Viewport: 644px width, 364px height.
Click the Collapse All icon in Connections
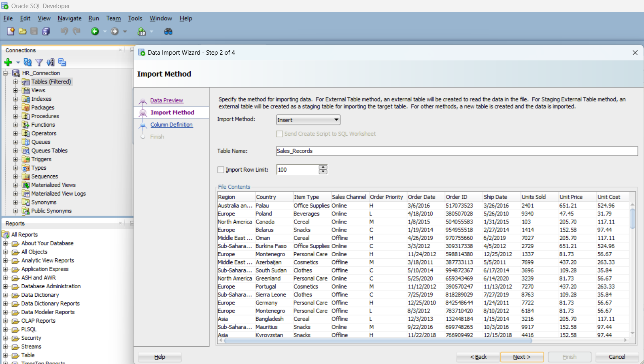62,62
